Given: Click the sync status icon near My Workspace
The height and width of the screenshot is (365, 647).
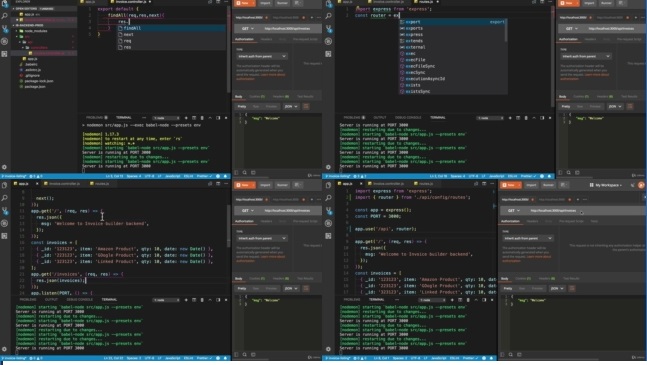Looking at the screenshot, I should 632,185.
